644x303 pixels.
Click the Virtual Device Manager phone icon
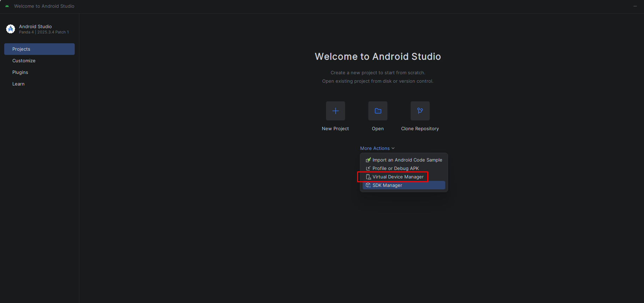368,177
